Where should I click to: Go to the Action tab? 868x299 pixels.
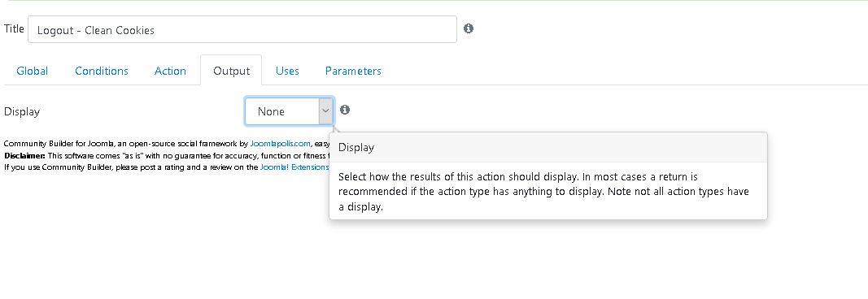(170, 71)
